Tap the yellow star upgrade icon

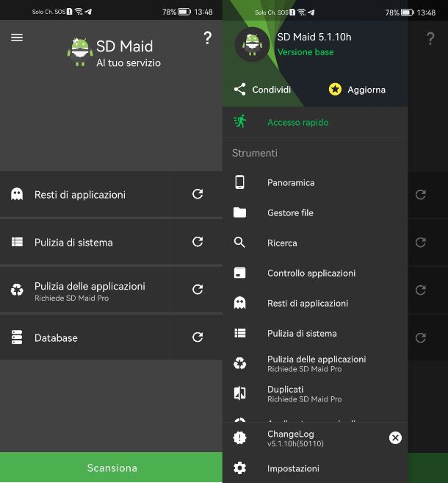pyautogui.click(x=335, y=90)
